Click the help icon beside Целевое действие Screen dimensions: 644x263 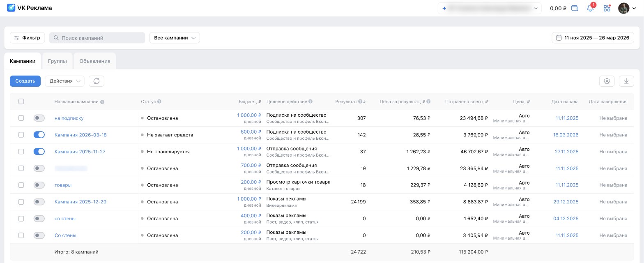(310, 102)
